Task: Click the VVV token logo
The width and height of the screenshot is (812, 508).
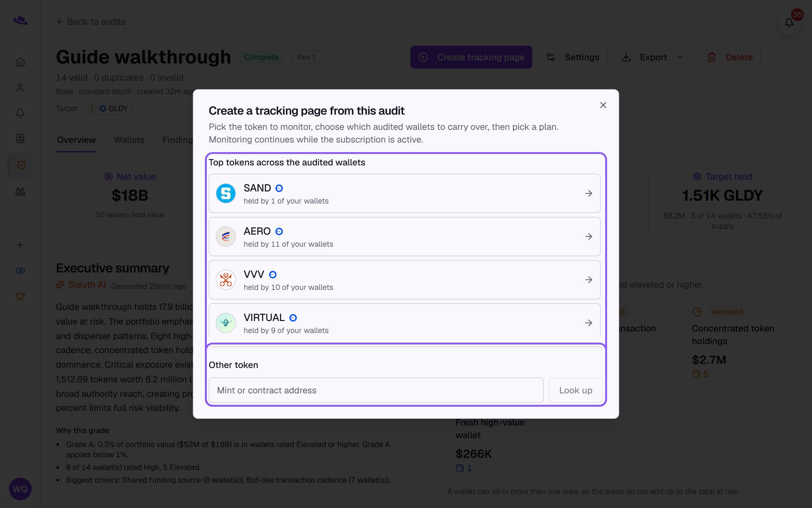Action: (x=226, y=279)
